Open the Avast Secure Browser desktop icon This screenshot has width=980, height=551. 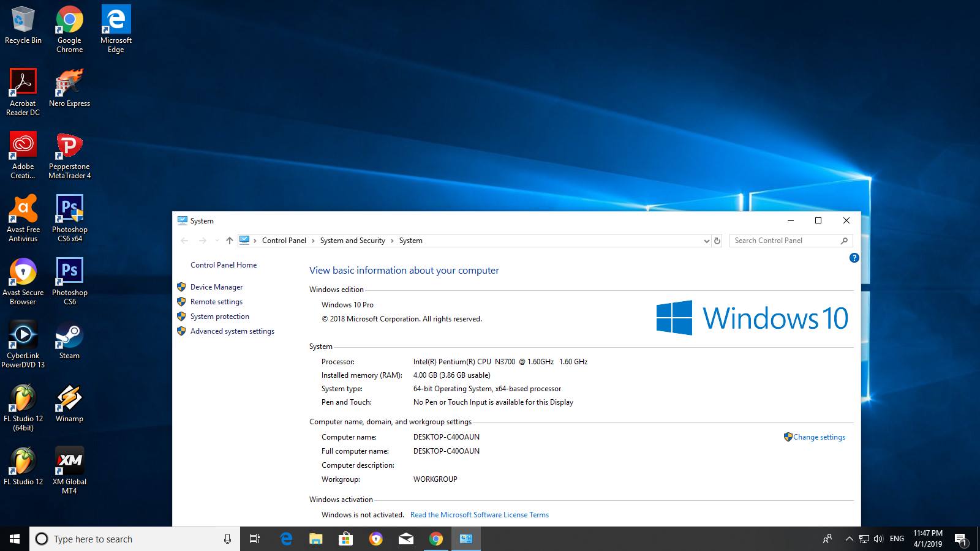click(x=23, y=282)
